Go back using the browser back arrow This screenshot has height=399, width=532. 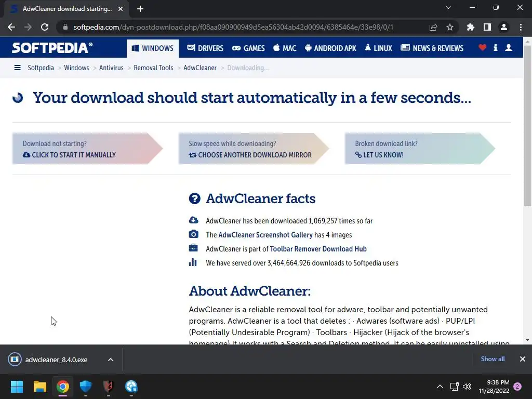(11, 27)
